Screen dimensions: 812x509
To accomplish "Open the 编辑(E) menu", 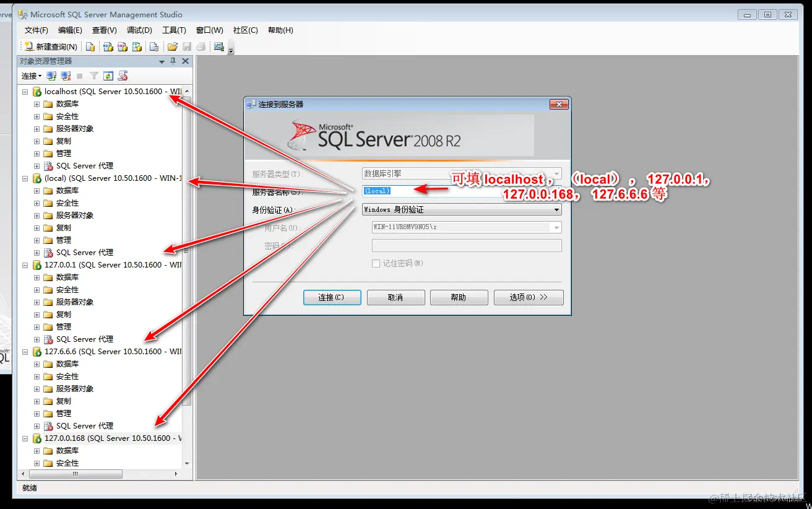I will point(70,30).
